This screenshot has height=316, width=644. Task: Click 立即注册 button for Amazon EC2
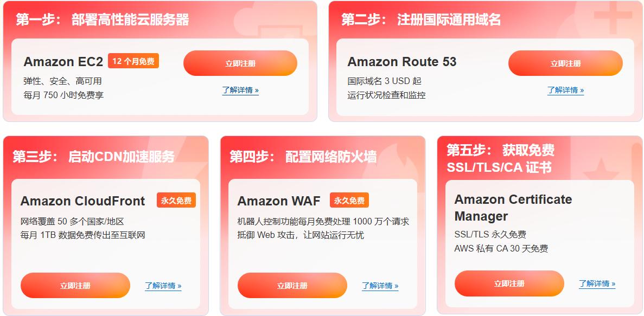click(x=240, y=63)
